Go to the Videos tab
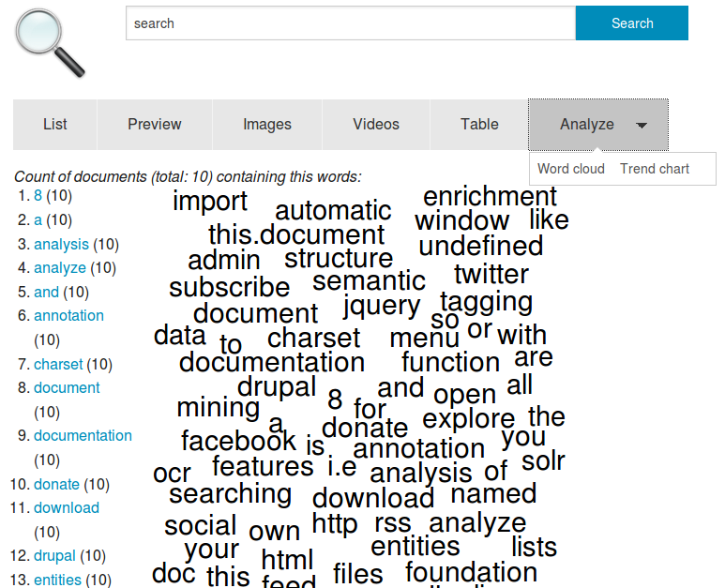Screen dimensions: 725x588 coord(376,125)
